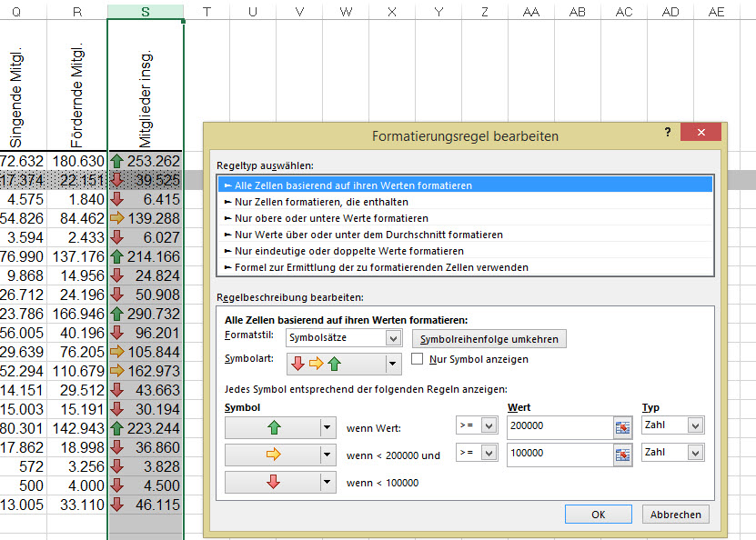756x540 pixels.
Task: Click yellow arrow icon in cell 139.288
Action: (x=116, y=218)
